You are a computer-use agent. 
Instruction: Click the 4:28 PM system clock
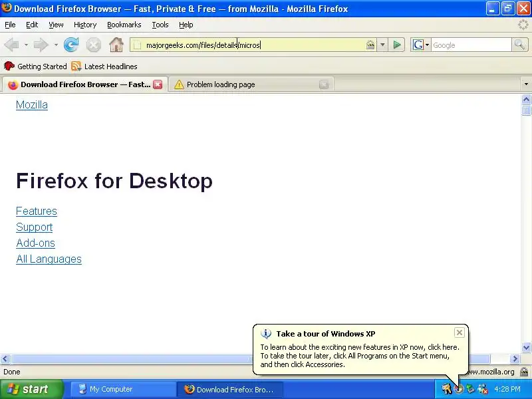pyautogui.click(x=507, y=389)
